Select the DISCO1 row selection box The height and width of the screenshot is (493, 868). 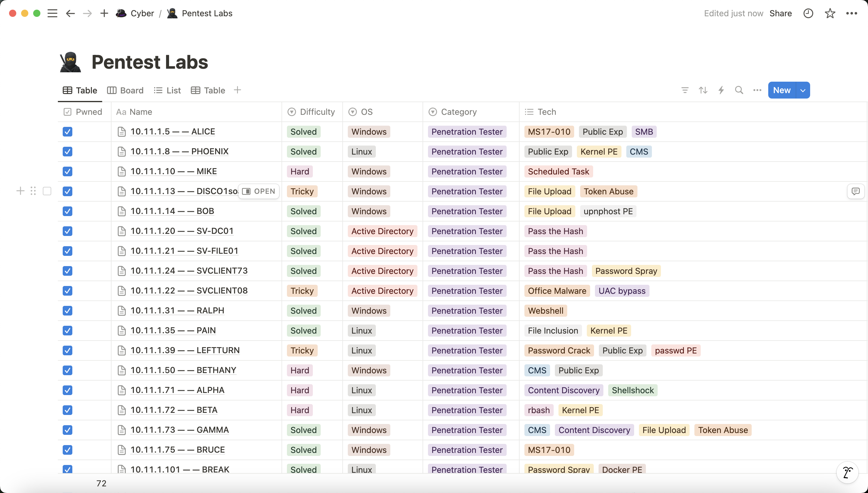(x=47, y=191)
